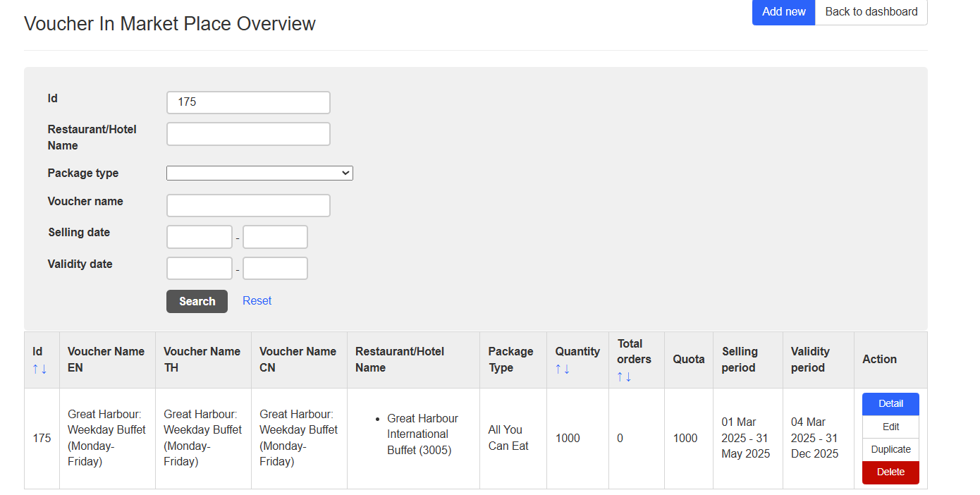Duplicate the Great Harbour voucher

tap(890, 449)
